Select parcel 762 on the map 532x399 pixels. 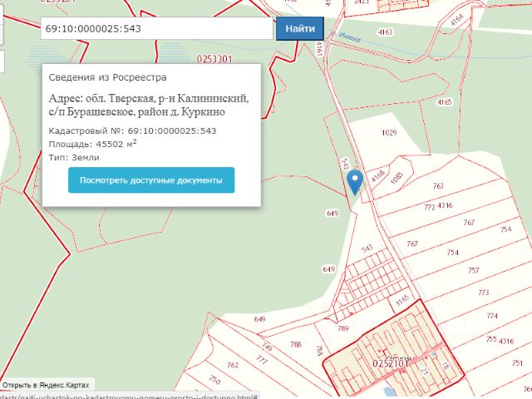[x=233, y=365]
